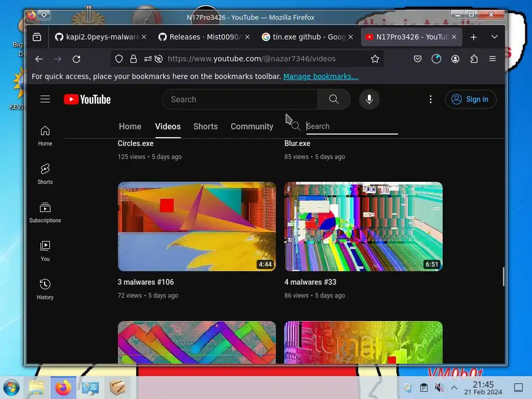This screenshot has width=532, height=399.
Task: Open channel Home tab
Action: [130, 126]
